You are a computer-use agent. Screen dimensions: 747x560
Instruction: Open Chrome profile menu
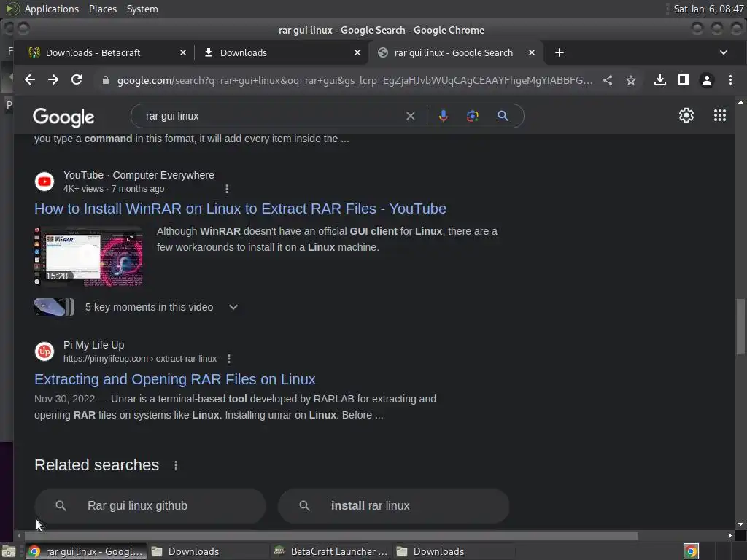[706, 80]
